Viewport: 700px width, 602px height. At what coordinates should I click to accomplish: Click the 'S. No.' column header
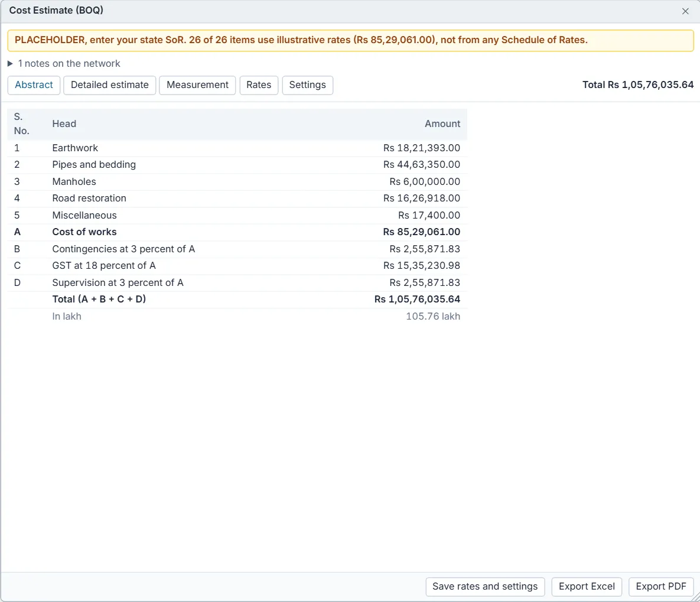tap(21, 123)
